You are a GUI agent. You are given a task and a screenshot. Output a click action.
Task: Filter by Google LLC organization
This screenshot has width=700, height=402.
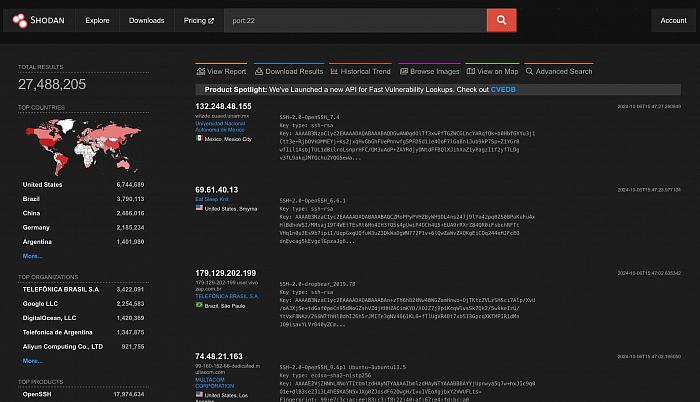pos(83,304)
